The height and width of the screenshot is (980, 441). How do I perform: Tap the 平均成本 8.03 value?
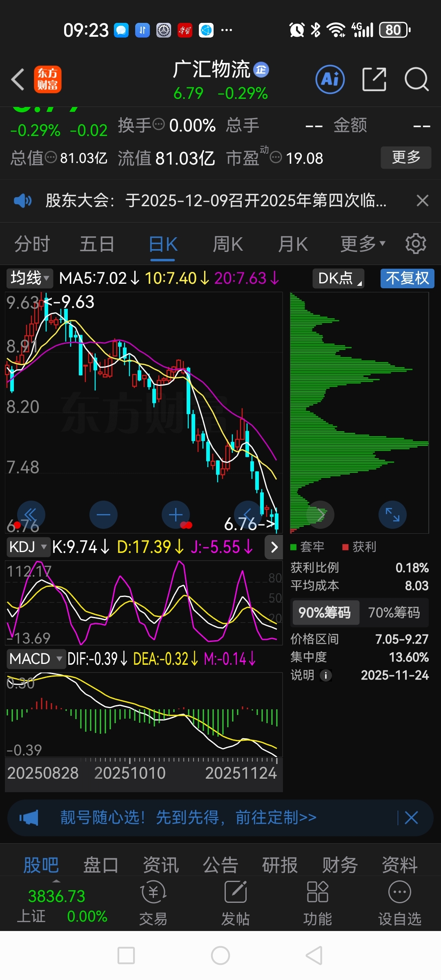click(x=416, y=586)
